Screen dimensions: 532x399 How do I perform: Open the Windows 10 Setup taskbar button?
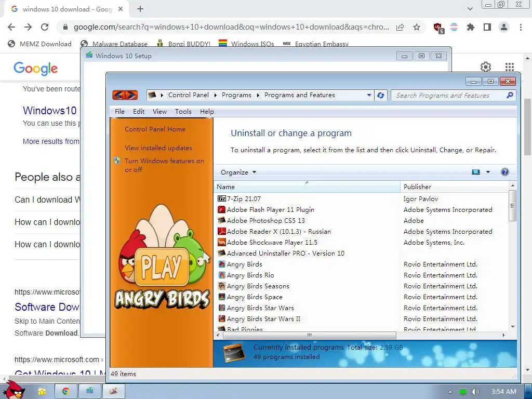pyautogui.click(x=89, y=391)
